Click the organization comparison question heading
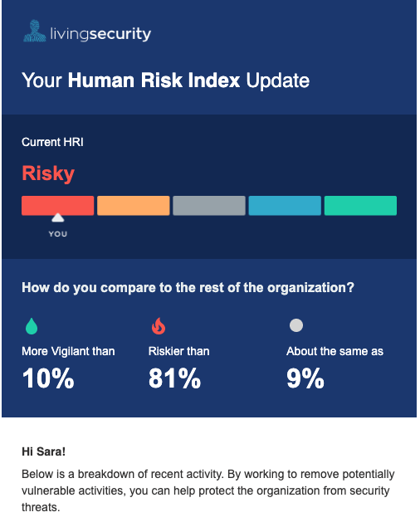The width and height of the screenshot is (420, 522). click(x=188, y=288)
